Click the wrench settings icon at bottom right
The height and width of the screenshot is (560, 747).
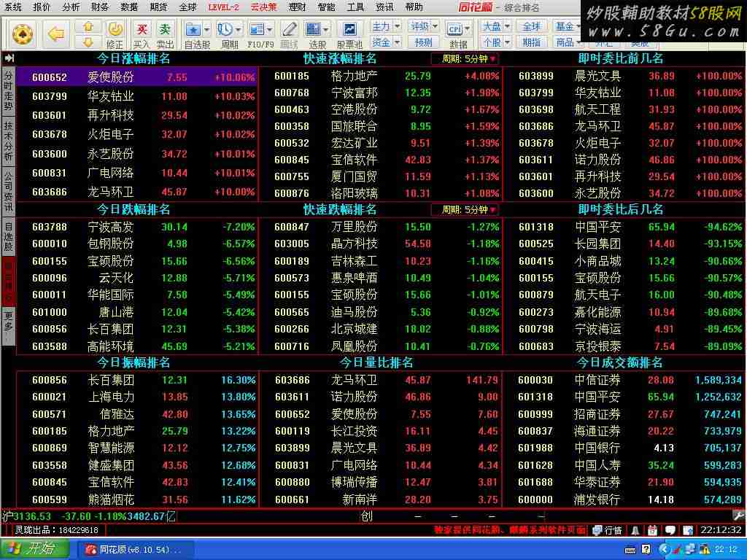739,516
